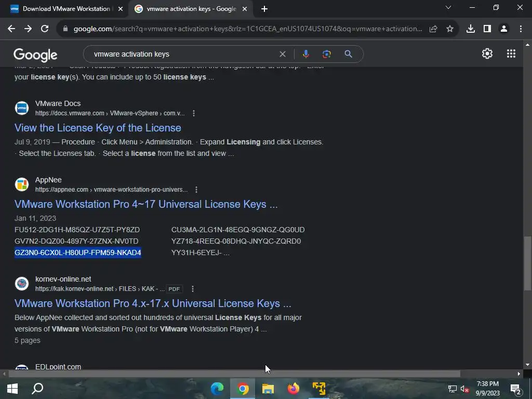Search by image with Google Lens icon
Screen dimensions: 532x399
point(327,54)
